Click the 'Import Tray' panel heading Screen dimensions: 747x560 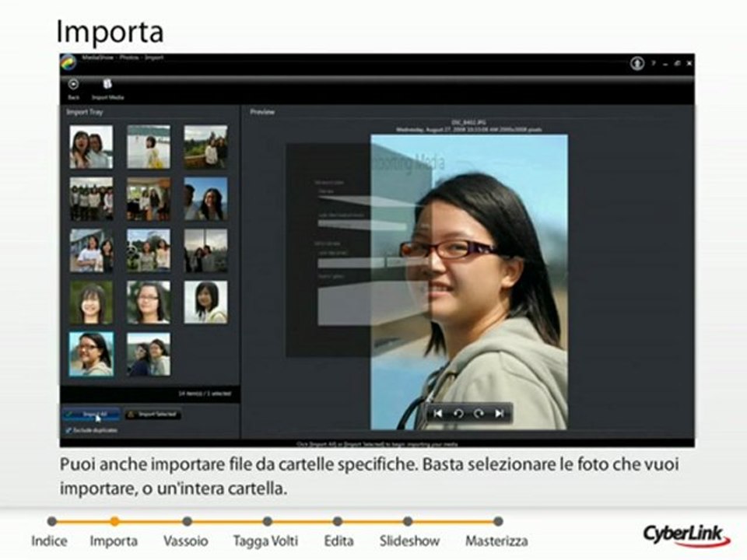click(x=84, y=112)
